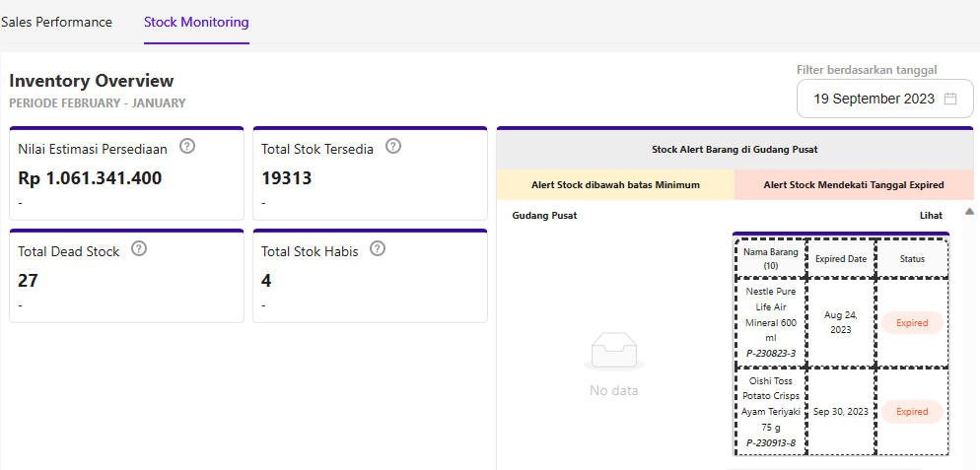Click Nestle Pure Life Air Mineral item cell
The height and width of the screenshot is (470, 980).
click(x=770, y=322)
